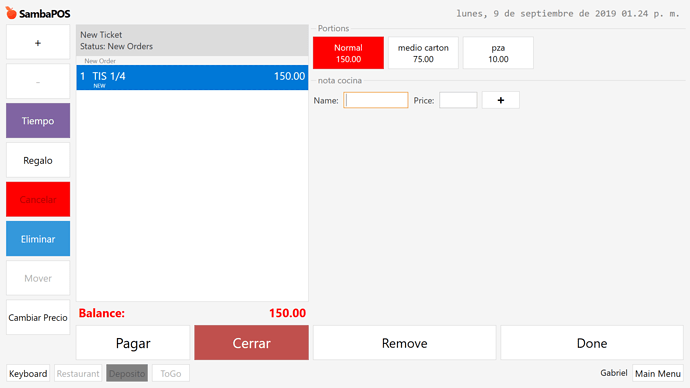Click the Remove button
The height and width of the screenshot is (388, 690).
click(404, 343)
